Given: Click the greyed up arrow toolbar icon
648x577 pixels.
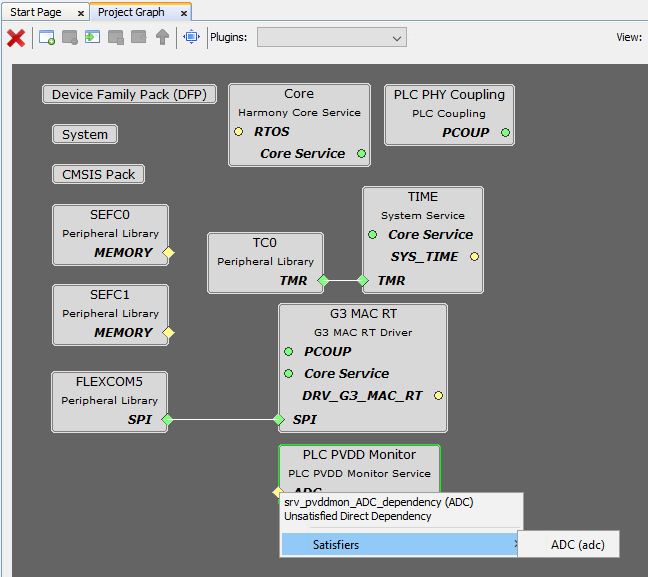Looking at the screenshot, I should pyautogui.click(x=162, y=37).
